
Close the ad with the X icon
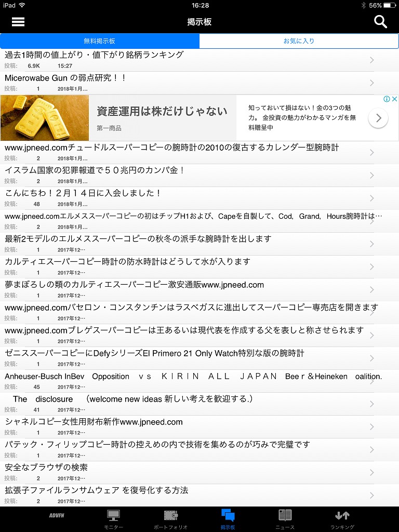pos(394,99)
